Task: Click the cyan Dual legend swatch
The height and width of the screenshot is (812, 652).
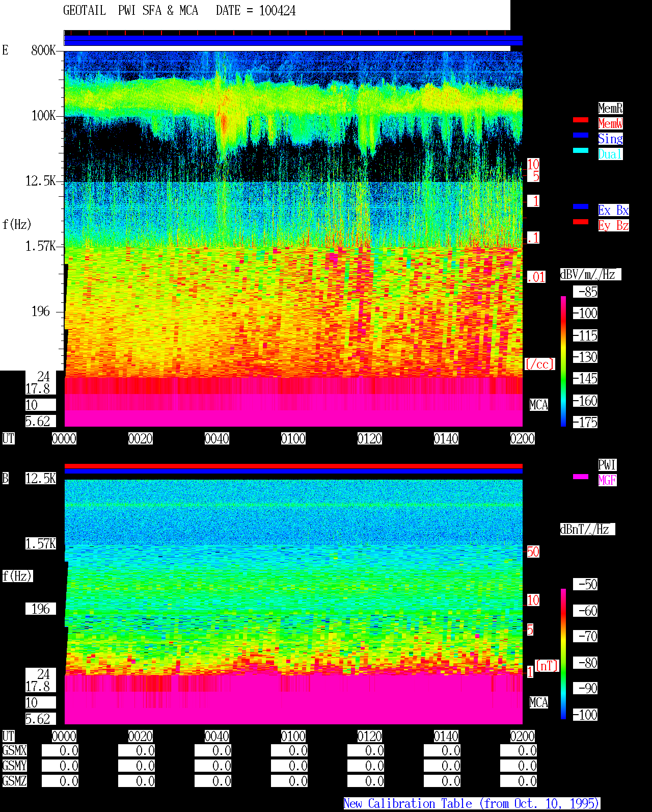Action: click(581, 150)
